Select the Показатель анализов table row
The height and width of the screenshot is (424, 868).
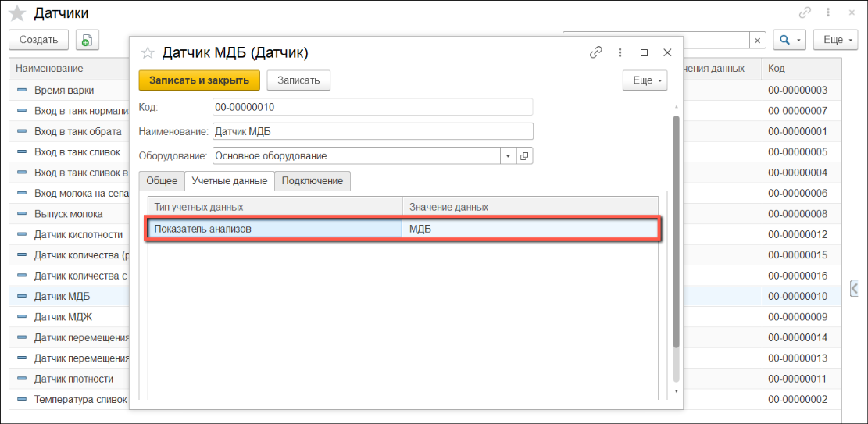pyautogui.click(x=273, y=229)
